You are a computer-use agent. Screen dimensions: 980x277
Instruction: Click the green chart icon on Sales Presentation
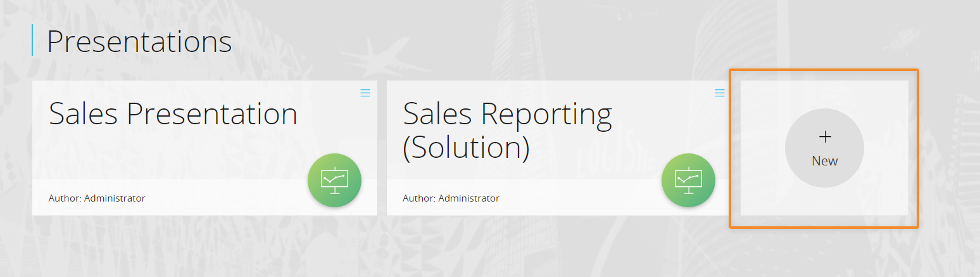click(x=334, y=180)
